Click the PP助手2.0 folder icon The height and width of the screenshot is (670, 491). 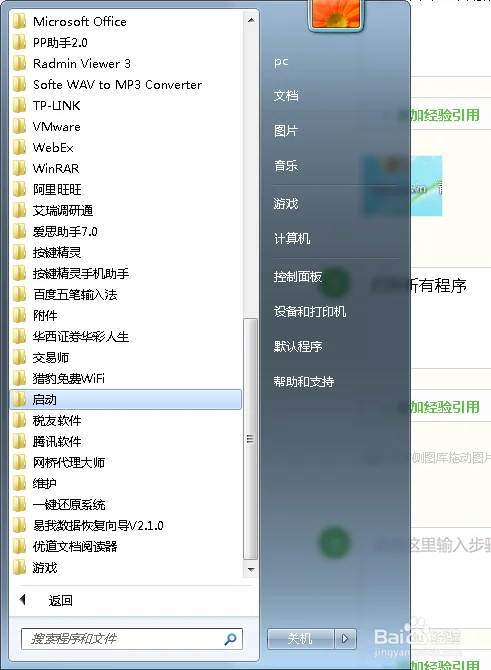(x=19, y=42)
